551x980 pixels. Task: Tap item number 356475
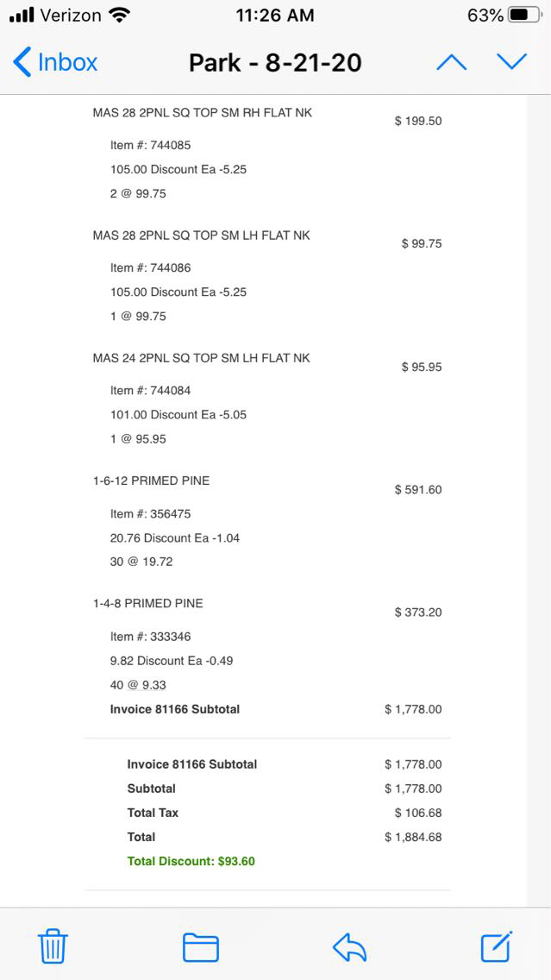click(x=150, y=513)
